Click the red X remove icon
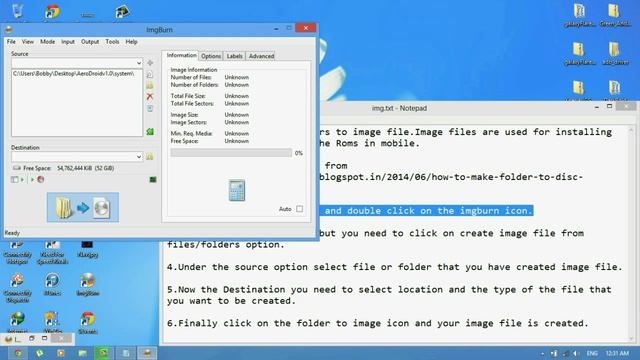Viewport: 640px width, 360px height. coord(150,96)
